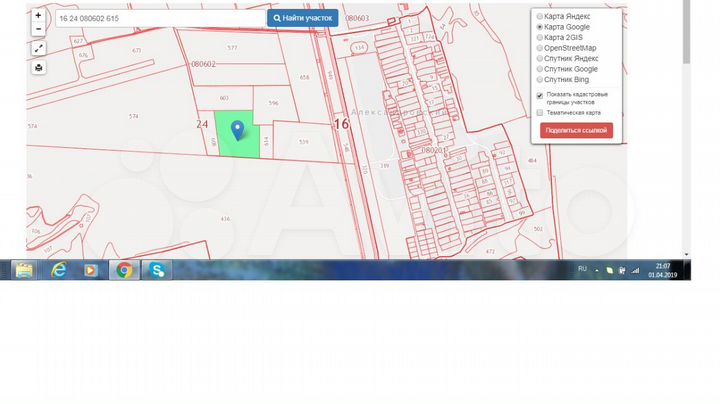Print the map using printer icon
This screenshot has height=404, width=720.
click(39, 67)
